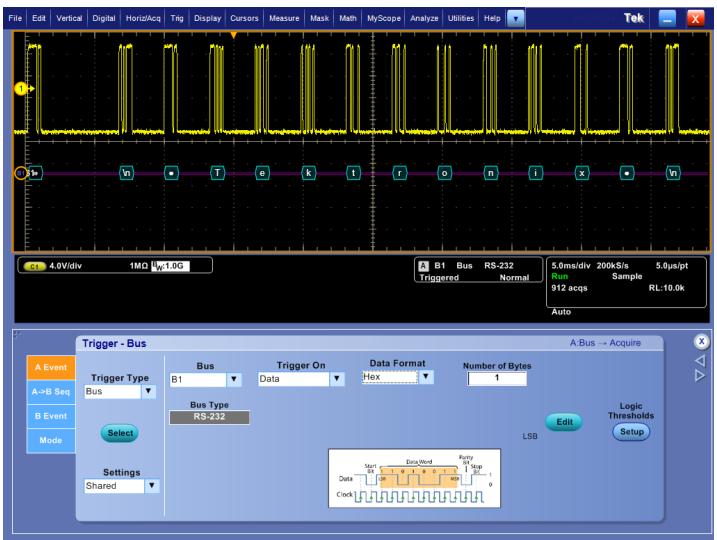Click the RS-232 Bus Type display

tap(209, 417)
